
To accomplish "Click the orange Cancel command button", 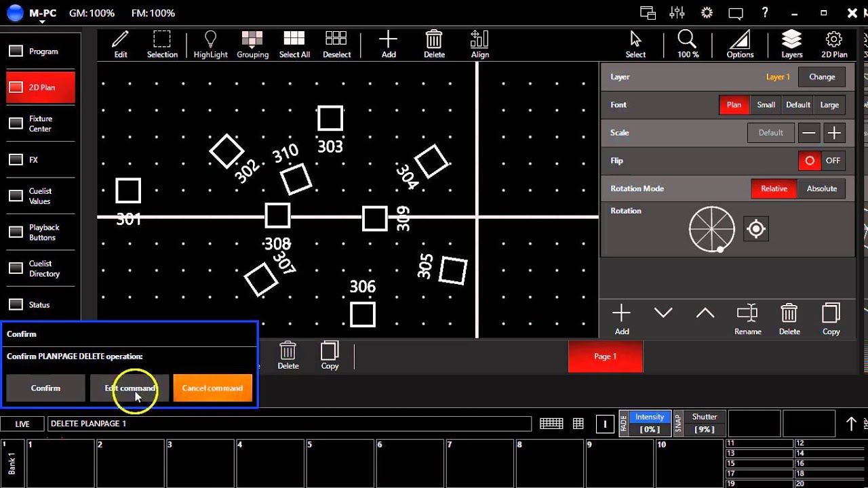I will (x=212, y=388).
